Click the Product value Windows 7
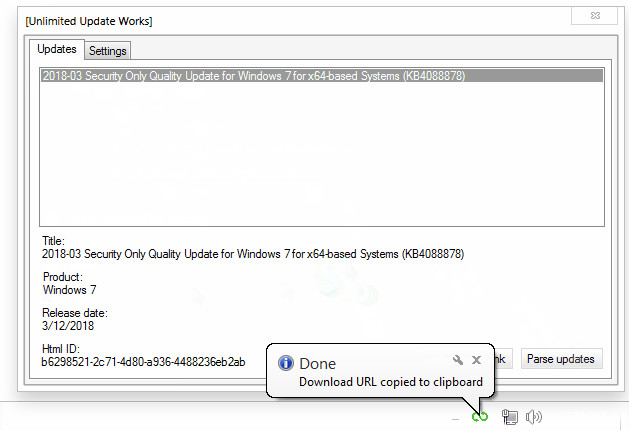This screenshot has width=629, height=433. click(x=69, y=290)
